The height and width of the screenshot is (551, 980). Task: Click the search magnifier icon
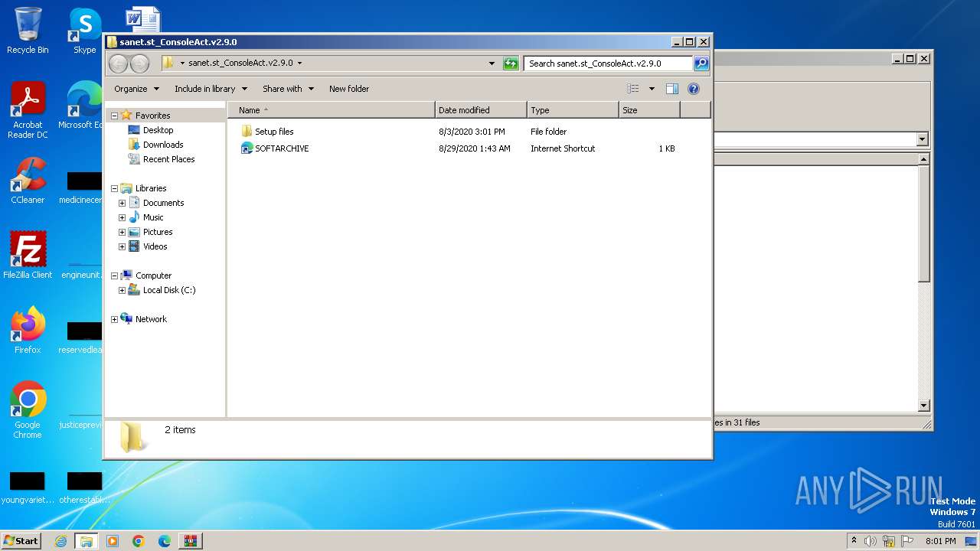click(x=701, y=64)
